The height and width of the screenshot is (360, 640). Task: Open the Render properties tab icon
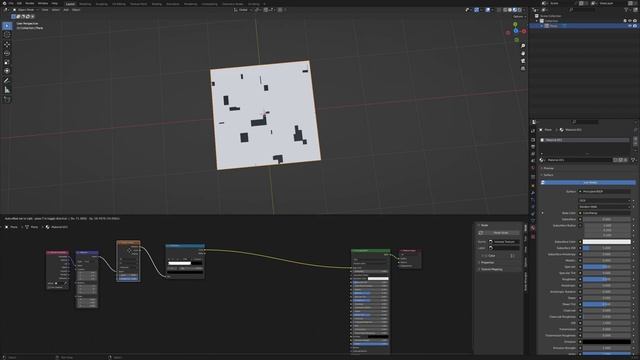click(x=533, y=140)
